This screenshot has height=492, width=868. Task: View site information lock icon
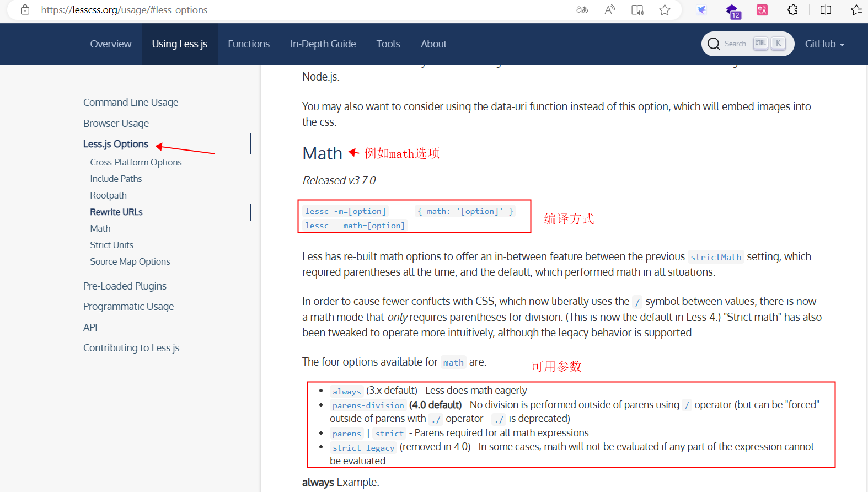coord(25,10)
